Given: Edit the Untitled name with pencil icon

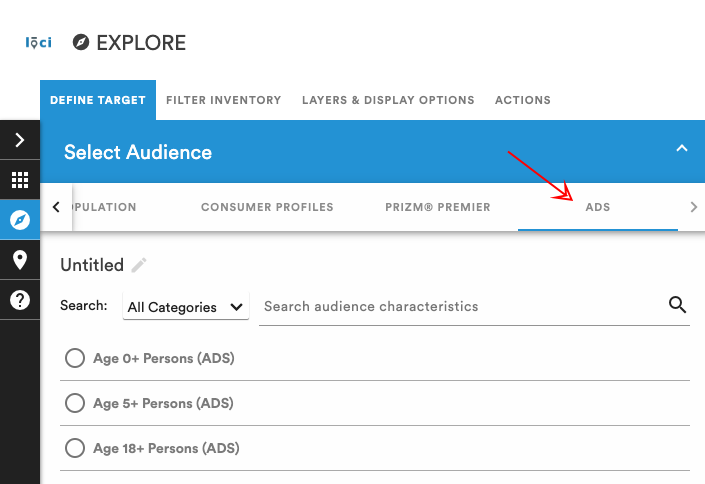Looking at the screenshot, I should pyautogui.click(x=139, y=265).
